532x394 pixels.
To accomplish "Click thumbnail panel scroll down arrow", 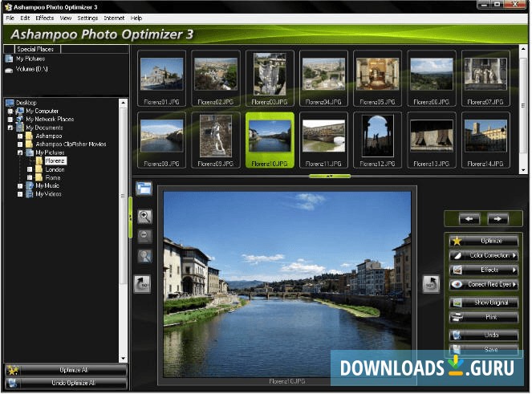I will [x=523, y=169].
